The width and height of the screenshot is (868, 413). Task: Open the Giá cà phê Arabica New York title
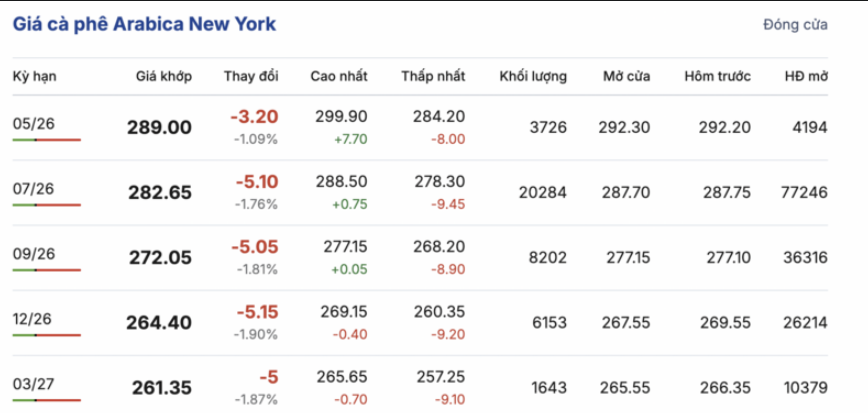[144, 25]
